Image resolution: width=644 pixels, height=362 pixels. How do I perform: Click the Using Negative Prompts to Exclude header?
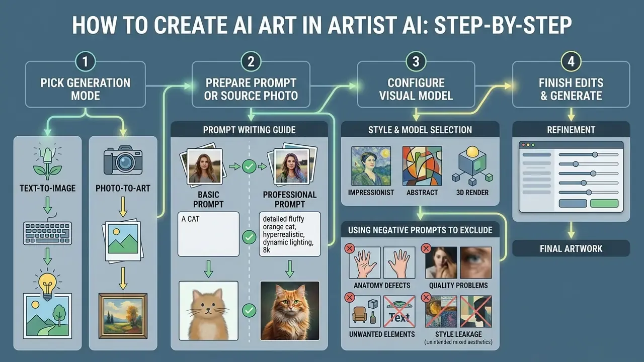pyautogui.click(x=420, y=230)
